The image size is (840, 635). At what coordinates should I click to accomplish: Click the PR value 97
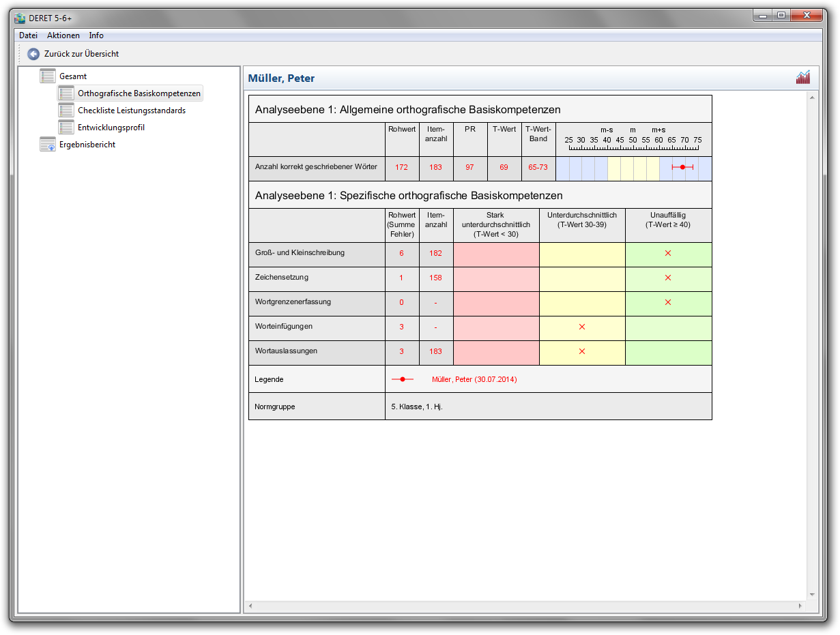(x=469, y=167)
